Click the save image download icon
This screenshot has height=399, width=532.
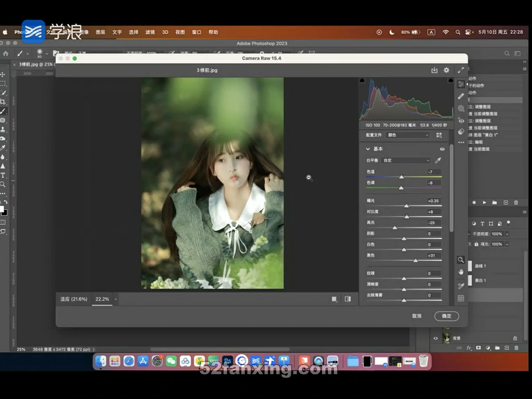click(x=434, y=70)
